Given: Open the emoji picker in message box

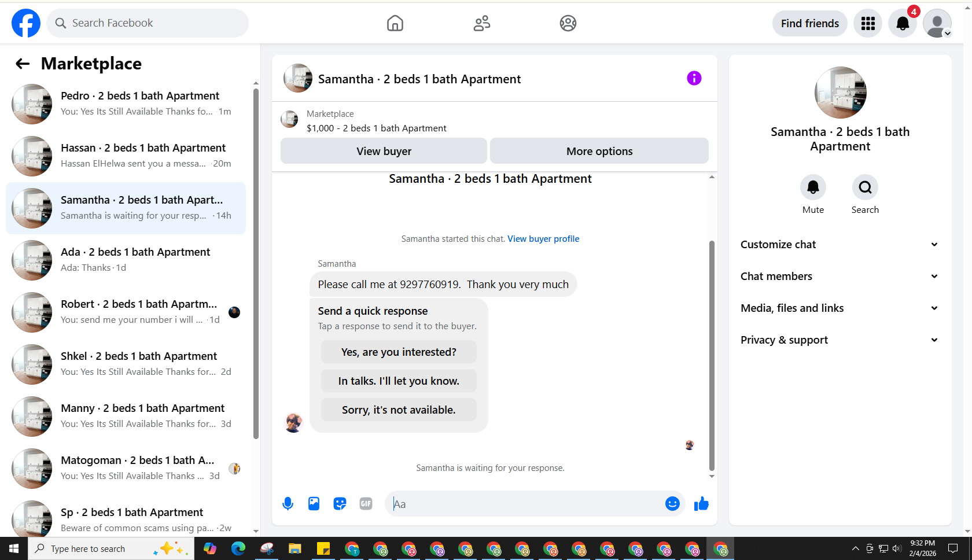Looking at the screenshot, I should [x=672, y=504].
